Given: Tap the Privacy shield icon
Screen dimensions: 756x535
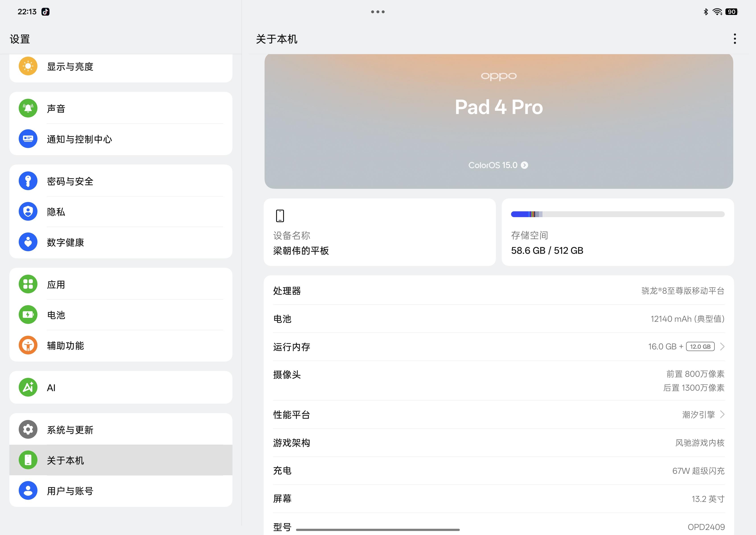Looking at the screenshot, I should point(28,212).
